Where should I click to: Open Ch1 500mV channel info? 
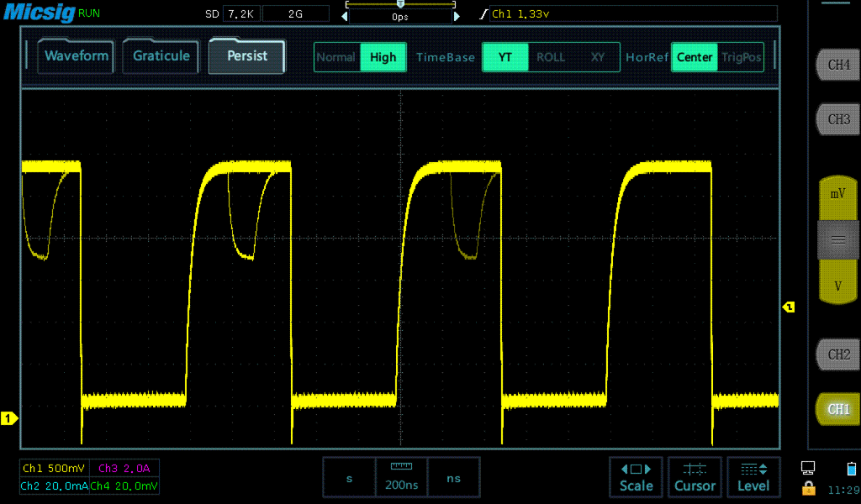54,469
